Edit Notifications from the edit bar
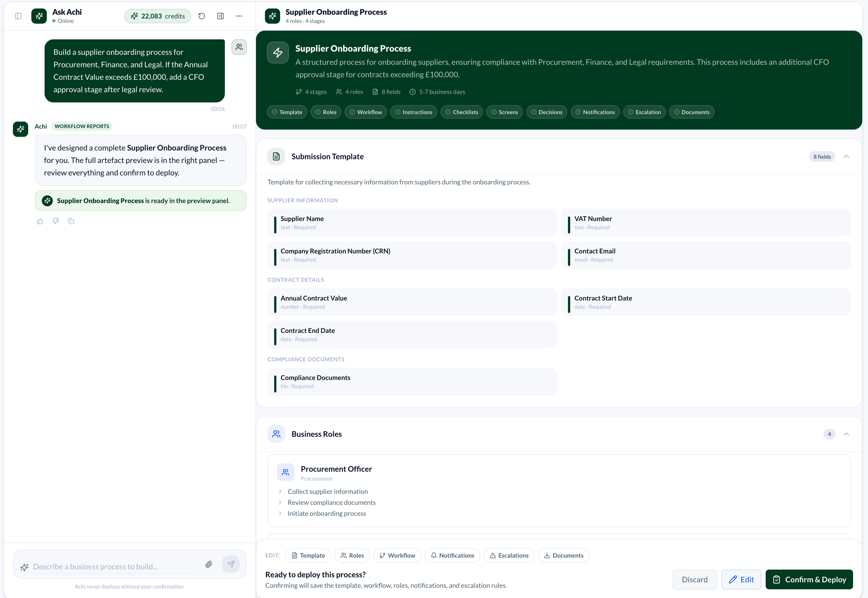This screenshot has width=868, height=598. pyautogui.click(x=452, y=556)
